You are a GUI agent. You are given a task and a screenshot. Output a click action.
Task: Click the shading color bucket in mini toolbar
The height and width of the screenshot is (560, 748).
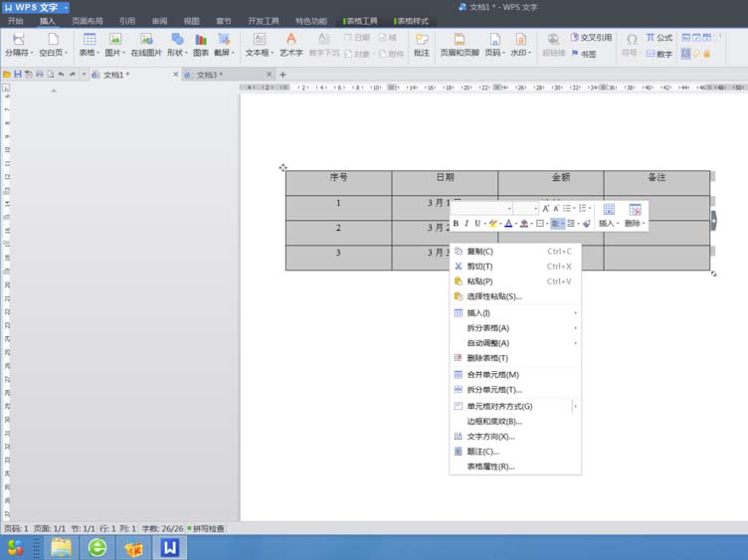(x=524, y=223)
